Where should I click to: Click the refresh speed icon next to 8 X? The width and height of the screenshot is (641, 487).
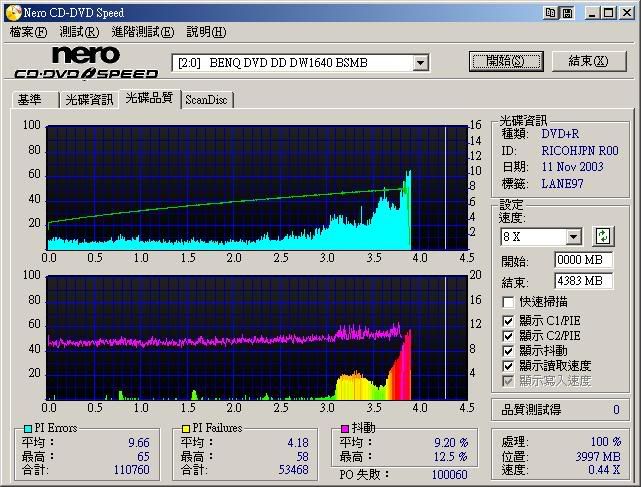click(603, 236)
